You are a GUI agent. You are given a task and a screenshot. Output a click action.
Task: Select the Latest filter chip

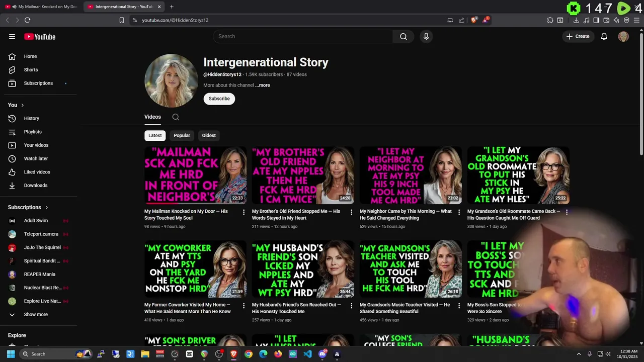pyautogui.click(x=155, y=135)
